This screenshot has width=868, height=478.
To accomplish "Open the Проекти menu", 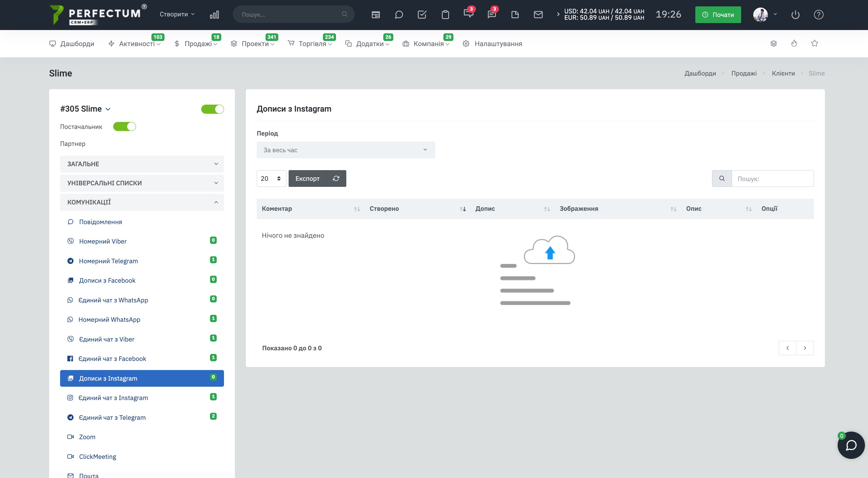I will pos(253,44).
